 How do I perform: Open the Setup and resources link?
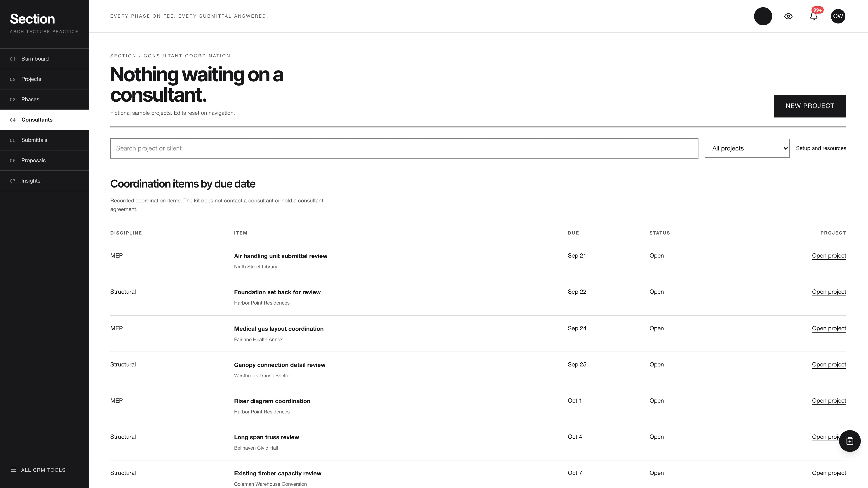tap(821, 148)
